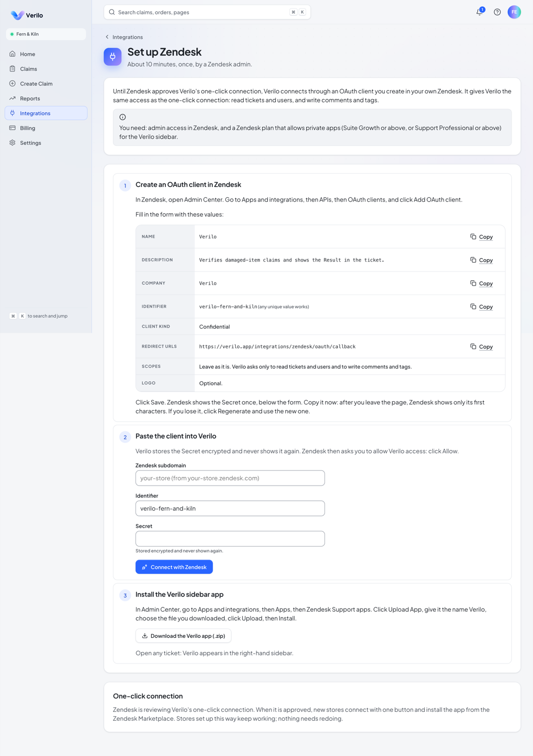Open the FE user avatar menu
The height and width of the screenshot is (756, 533).
(514, 12)
